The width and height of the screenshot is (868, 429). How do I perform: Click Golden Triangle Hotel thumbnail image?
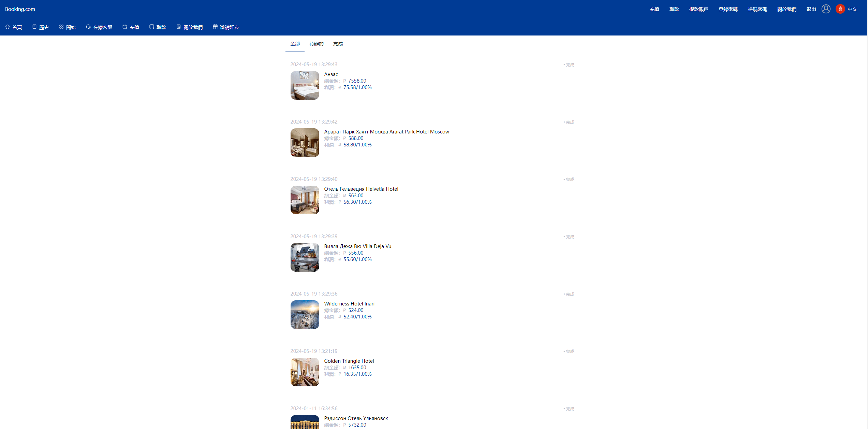(x=305, y=371)
